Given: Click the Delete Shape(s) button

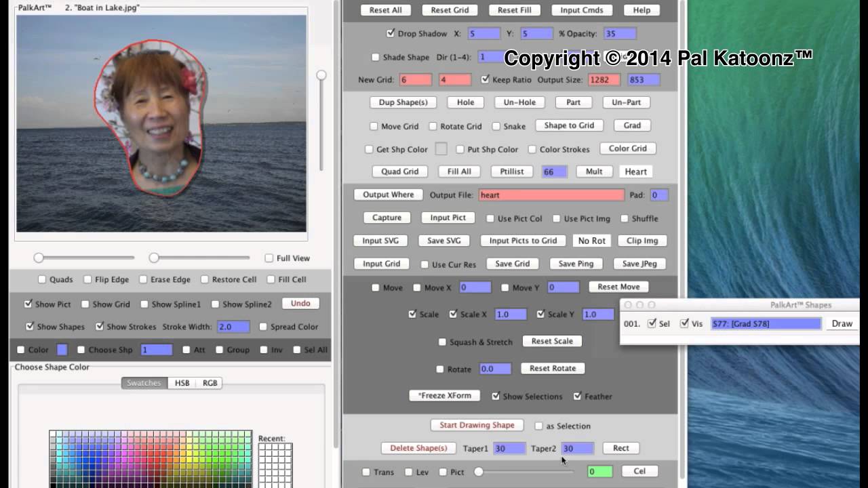Looking at the screenshot, I should pyautogui.click(x=418, y=448).
